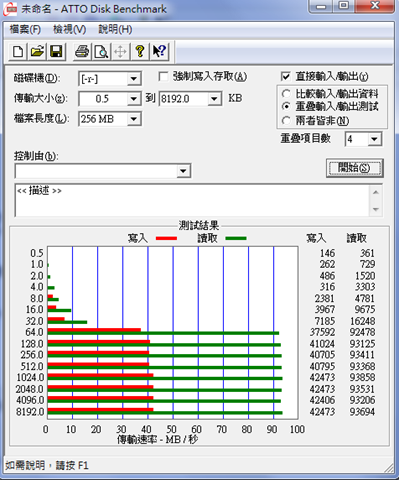Open a saved benchmark file icon
This screenshot has width=399, height=480.
37,52
